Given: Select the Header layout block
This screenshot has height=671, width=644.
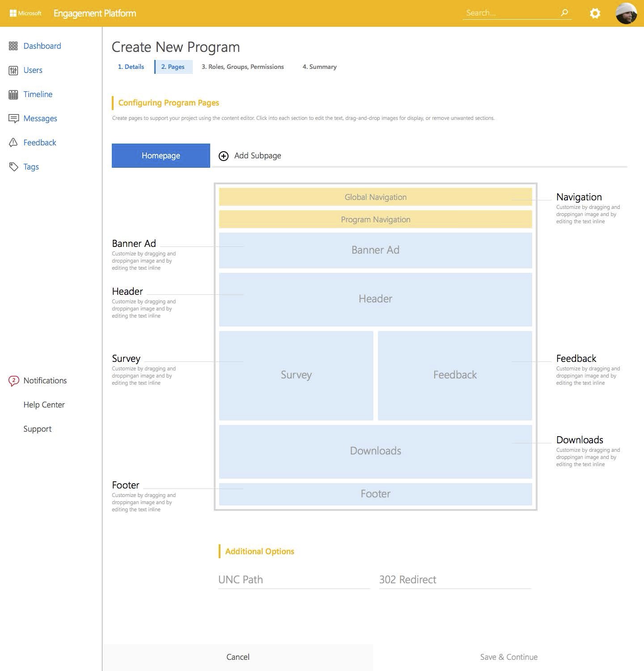Looking at the screenshot, I should (376, 300).
